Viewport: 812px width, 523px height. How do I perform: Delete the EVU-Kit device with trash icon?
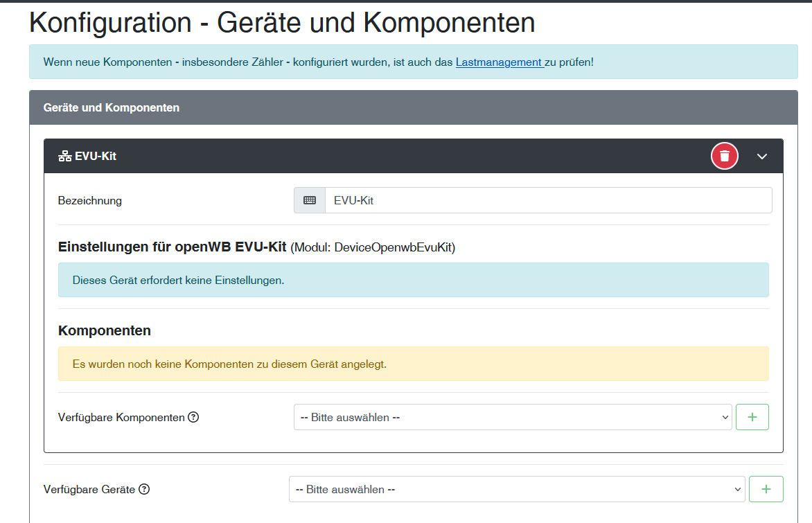[724, 156]
